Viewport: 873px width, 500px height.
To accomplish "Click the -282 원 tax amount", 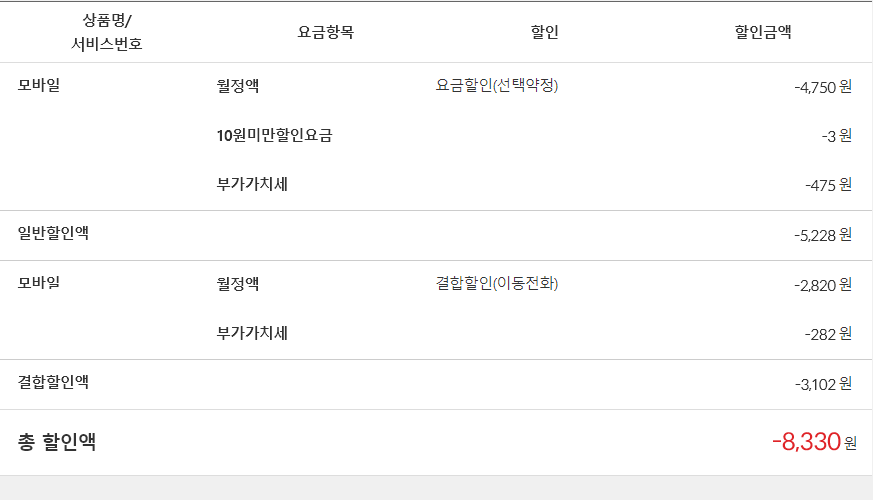I will click(x=827, y=334).
